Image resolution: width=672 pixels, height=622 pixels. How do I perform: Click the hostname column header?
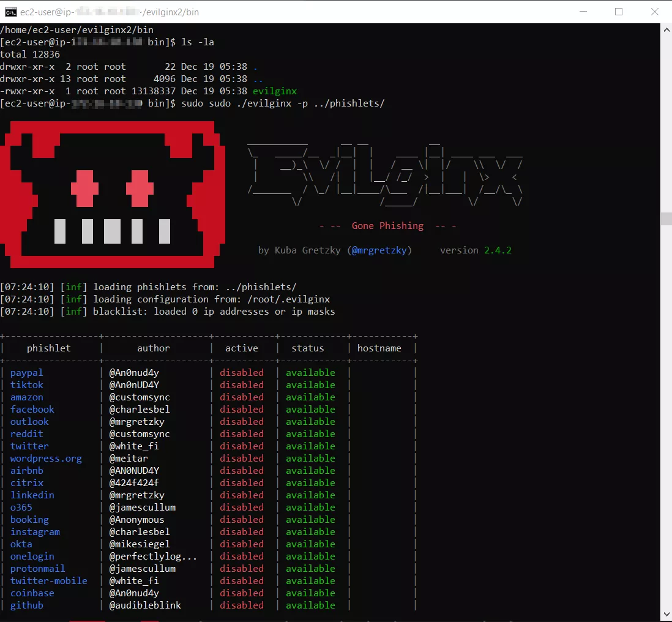pos(379,348)
